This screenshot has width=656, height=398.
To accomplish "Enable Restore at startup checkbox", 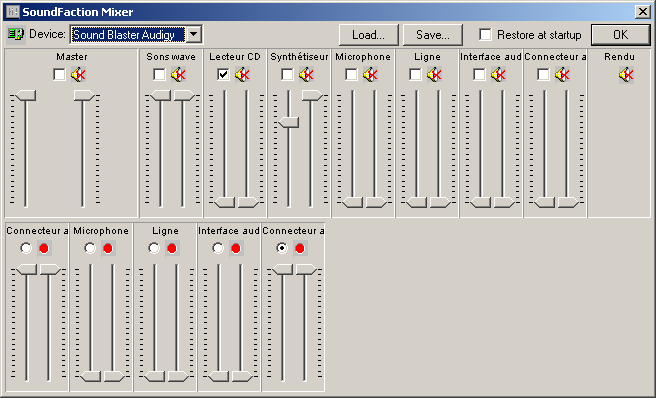I will coord(485,34).
